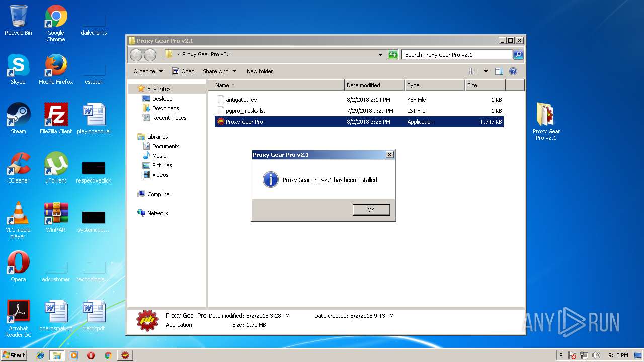Open Windows Media Player from taskbar
This screenshot has height=362, width=644.
tap(74, 355)
